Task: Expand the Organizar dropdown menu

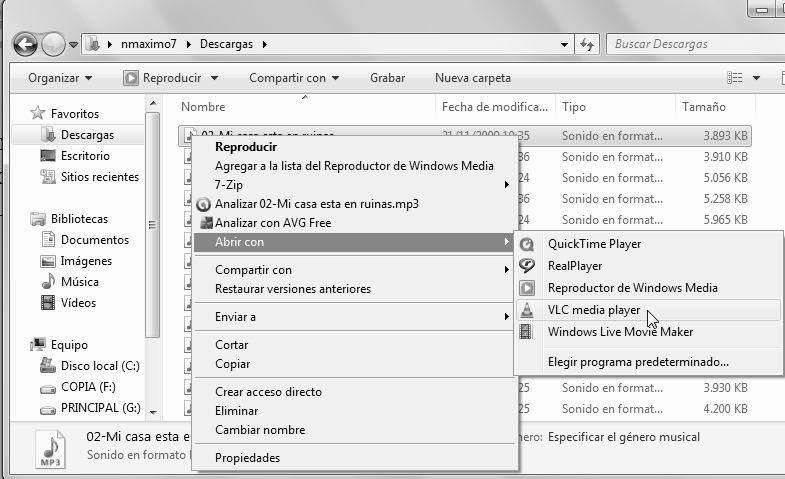Action: pyautogui.click(x=60, y=78)
